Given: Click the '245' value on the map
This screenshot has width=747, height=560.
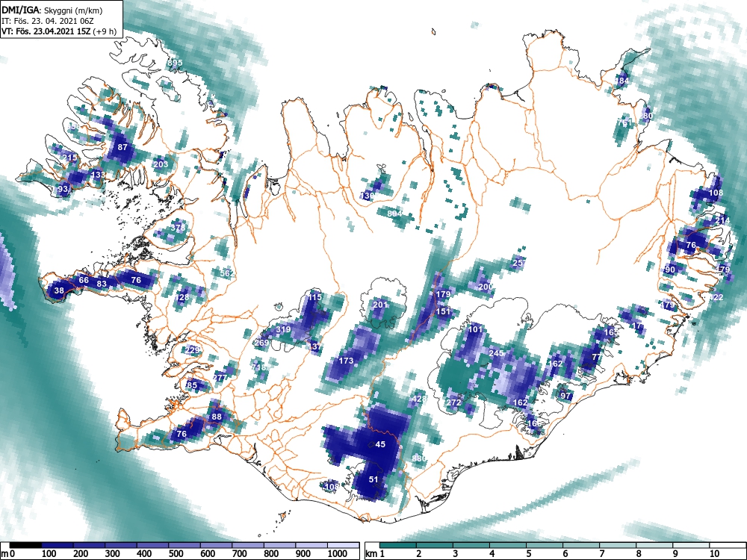Looking at the screenshot, I should click(x=497, y=353).
